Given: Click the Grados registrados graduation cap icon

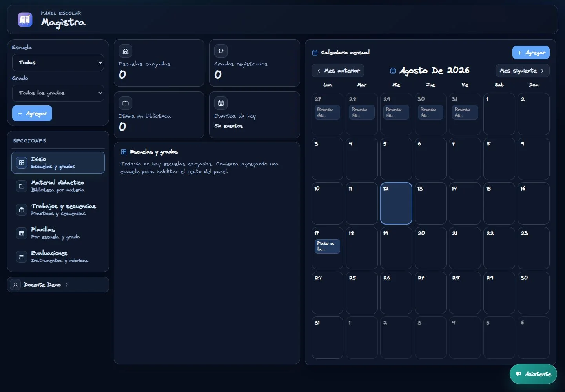Looking at the screenshot, I should tap(221, 51).
